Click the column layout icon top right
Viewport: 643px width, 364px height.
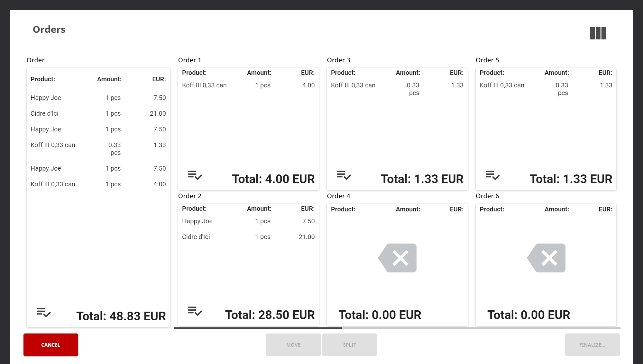click(598, 33)
